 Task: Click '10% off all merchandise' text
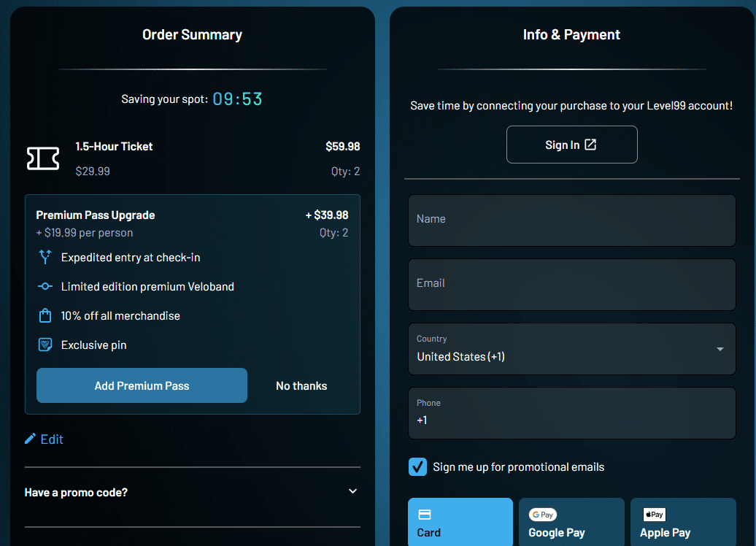click(120, 316)
